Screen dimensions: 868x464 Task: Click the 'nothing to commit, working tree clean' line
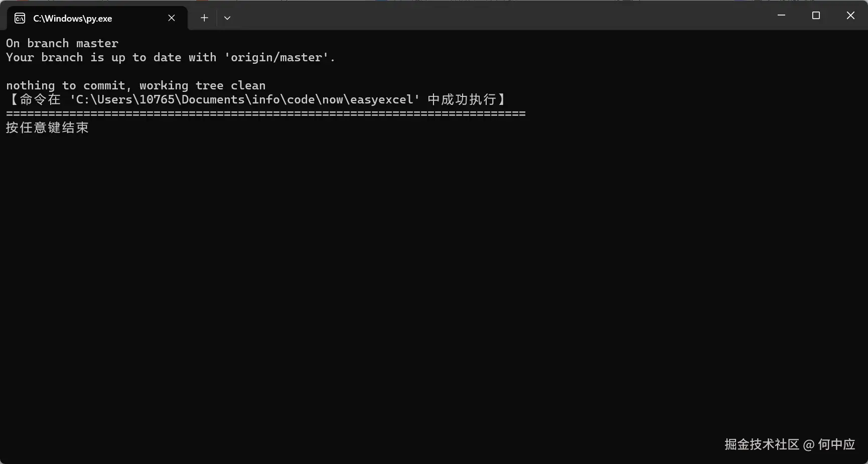pos(136,85)
